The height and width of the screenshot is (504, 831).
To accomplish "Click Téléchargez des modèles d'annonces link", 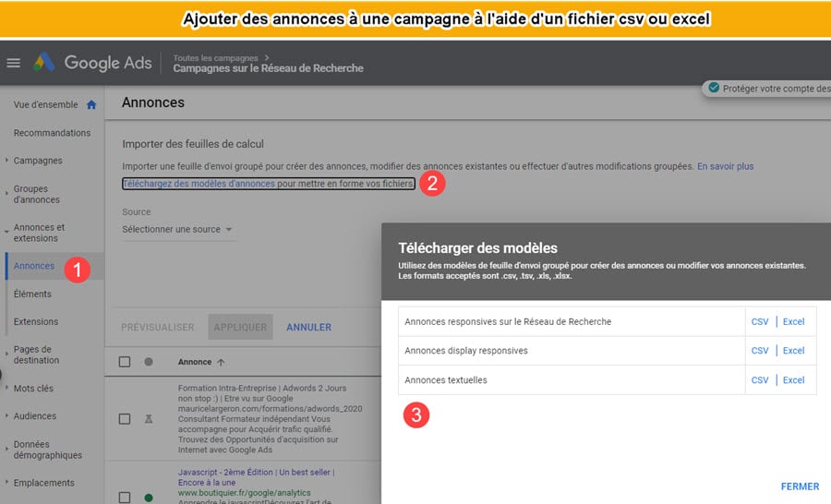I will point(199,184).
